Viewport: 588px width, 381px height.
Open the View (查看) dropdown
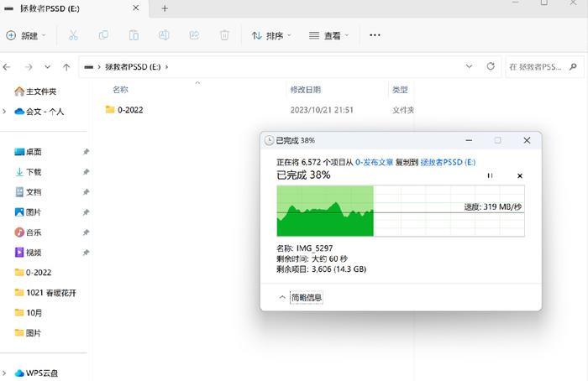click(328, 35)
